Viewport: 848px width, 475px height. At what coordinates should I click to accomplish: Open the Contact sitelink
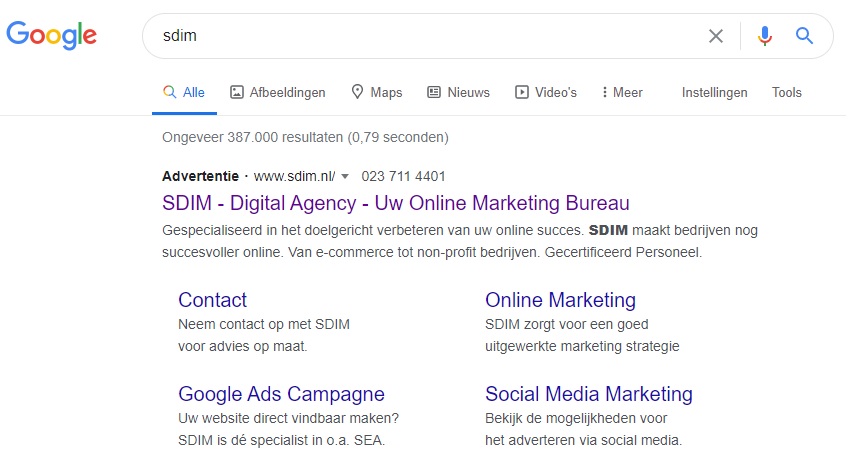[213, 300]
